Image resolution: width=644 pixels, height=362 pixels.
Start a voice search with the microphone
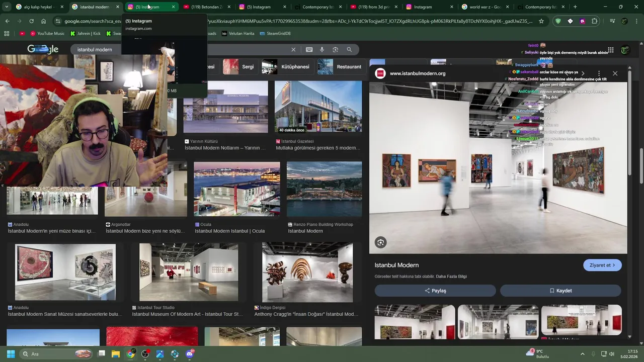click(x=322, y=50)
